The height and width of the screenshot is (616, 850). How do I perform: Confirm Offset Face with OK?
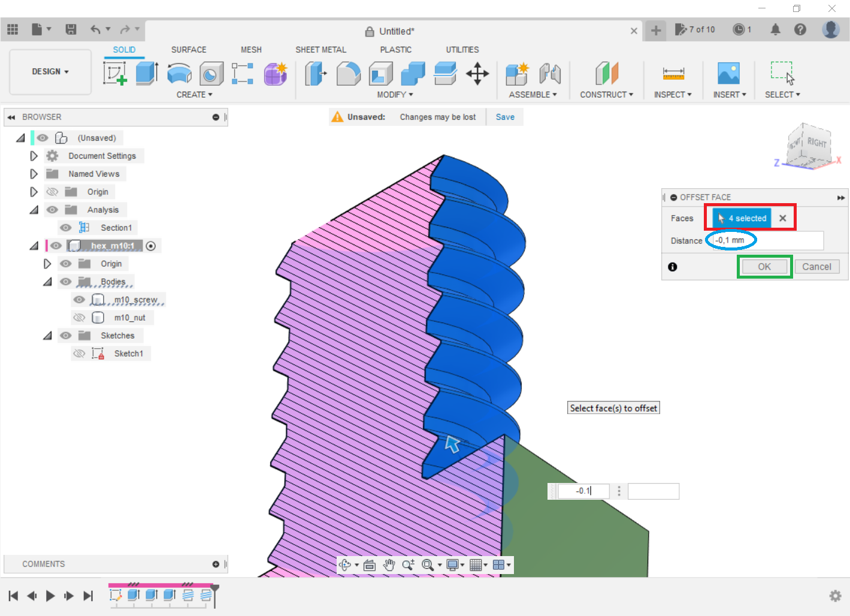click(764, 267)
